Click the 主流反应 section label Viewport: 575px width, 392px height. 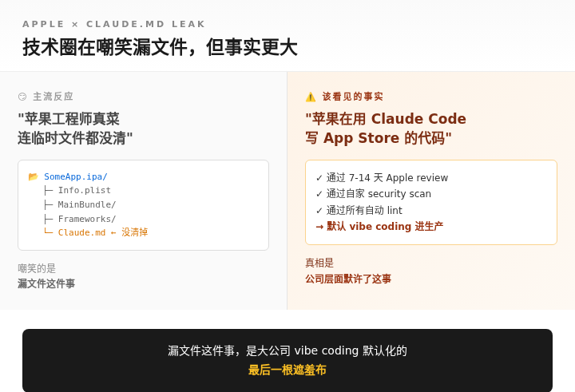coord(54,97)
